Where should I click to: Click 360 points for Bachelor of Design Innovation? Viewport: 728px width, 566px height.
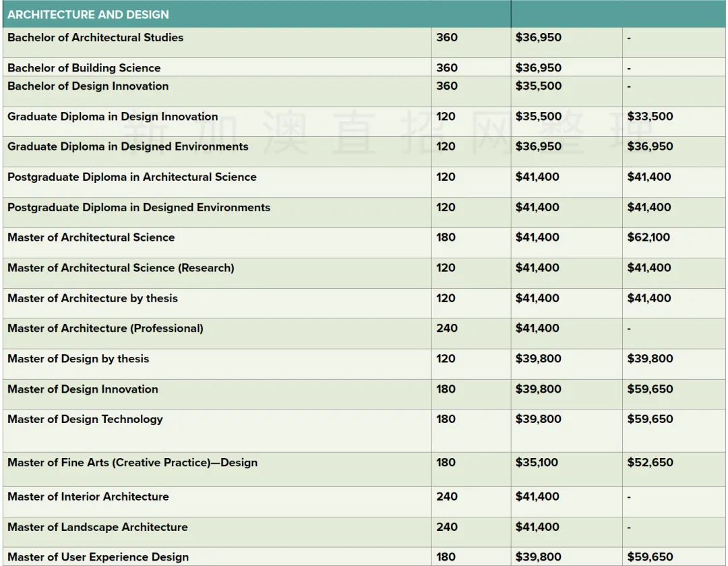(447, 86)
